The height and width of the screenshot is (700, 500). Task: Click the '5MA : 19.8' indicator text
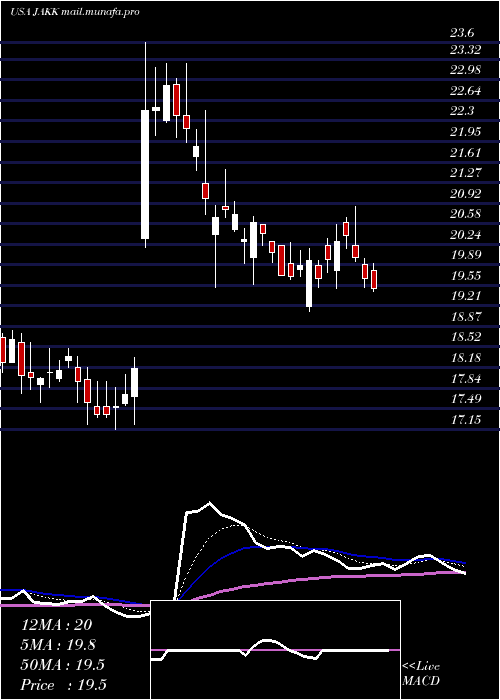pyautogui.click(x=58, y=645)
